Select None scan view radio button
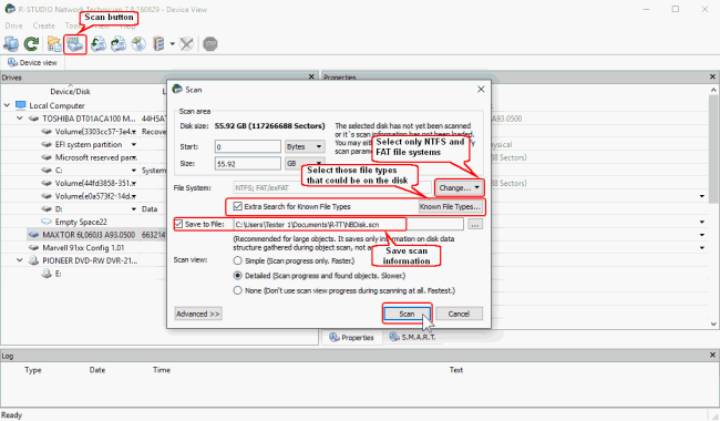Screen dimensions: 720x421 [237, 291]
